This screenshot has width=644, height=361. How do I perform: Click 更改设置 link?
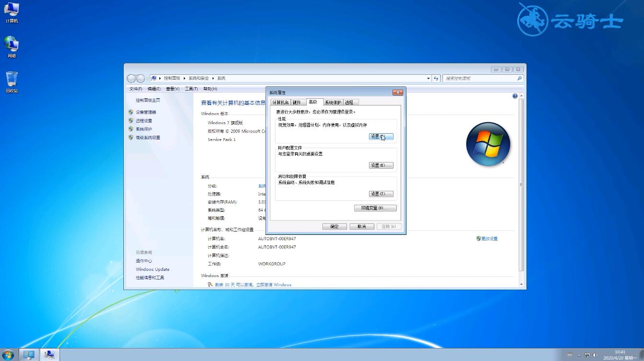point(489,239)
